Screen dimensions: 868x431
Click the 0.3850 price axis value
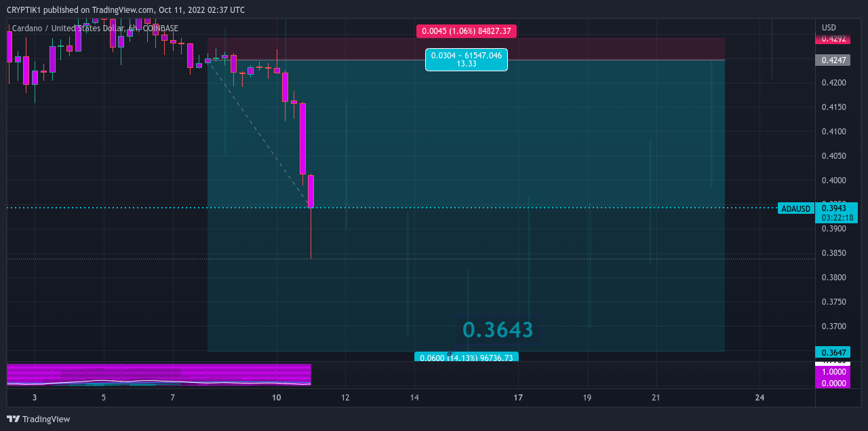click(833, 253)
